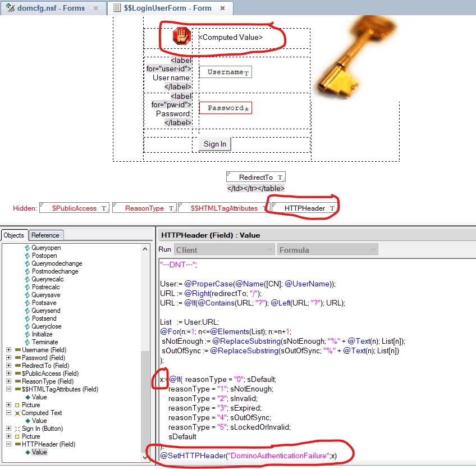The width and height of the screenshot is (476, 469).
Task: Select the Querysave event
Action: (46, 295)
